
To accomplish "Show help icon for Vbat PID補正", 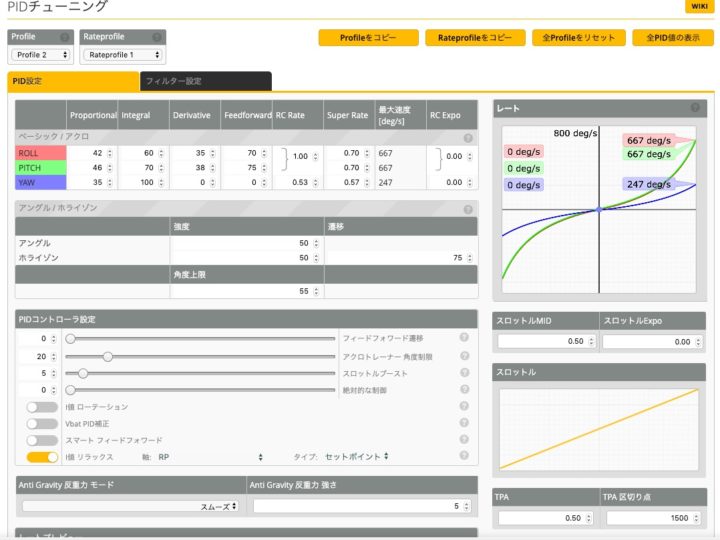I will 464,423.
